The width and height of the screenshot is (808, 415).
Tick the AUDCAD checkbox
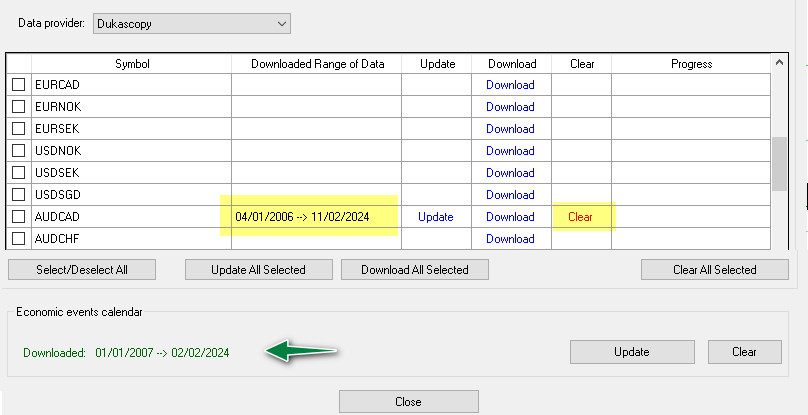tap(19, 217)
